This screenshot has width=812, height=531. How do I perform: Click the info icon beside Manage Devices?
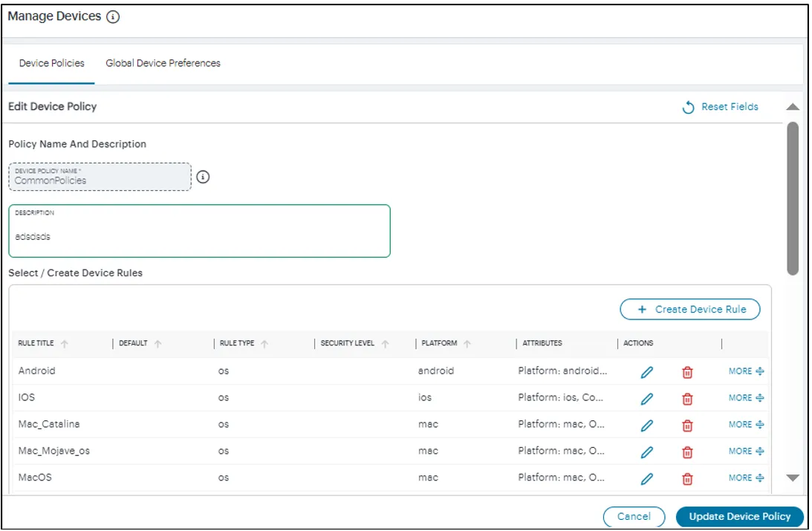[113, 17]
